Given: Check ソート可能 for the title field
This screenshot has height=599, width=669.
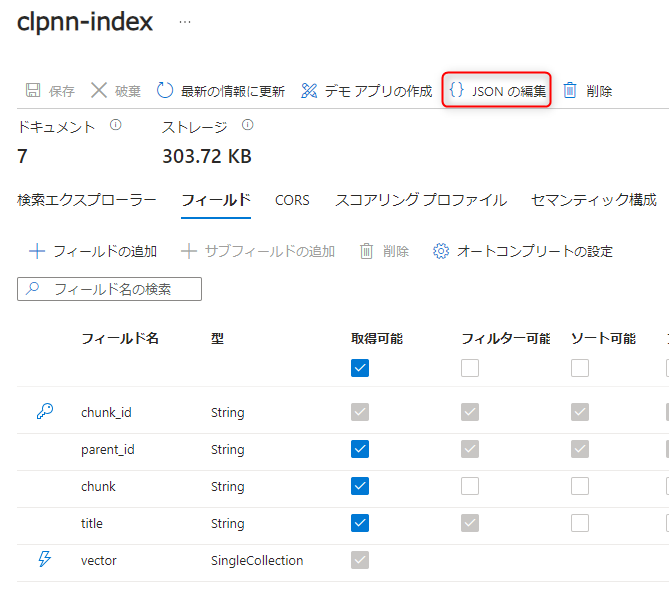Looking at the screenshot, I should (580, 524).
